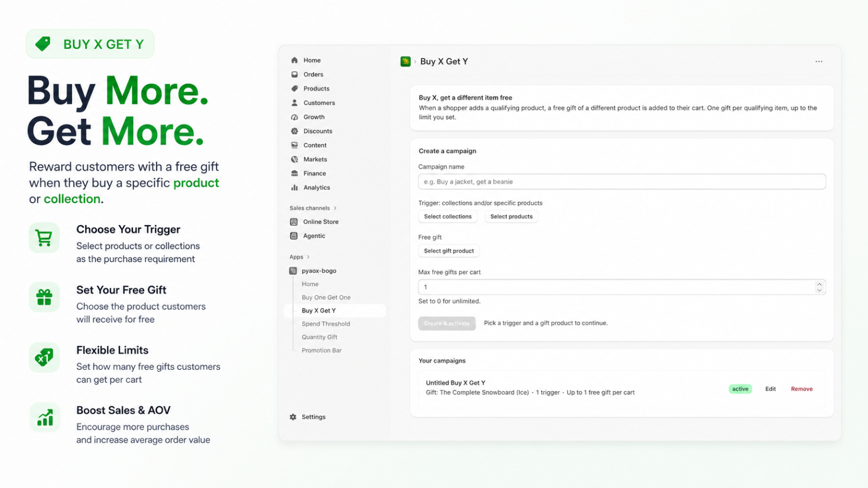Click the Settings gear icon
868x488 pixels.
[293, 417]
